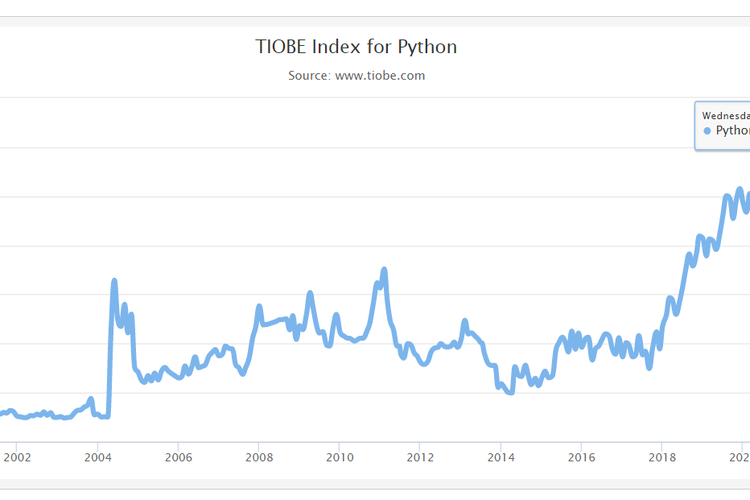Select the 2004 x-axis label
The image size is (750, 500).
(98, 458)
